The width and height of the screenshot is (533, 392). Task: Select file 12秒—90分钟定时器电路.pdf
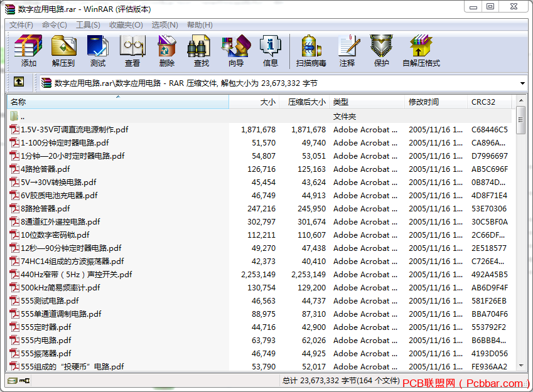tap(71, 248)
